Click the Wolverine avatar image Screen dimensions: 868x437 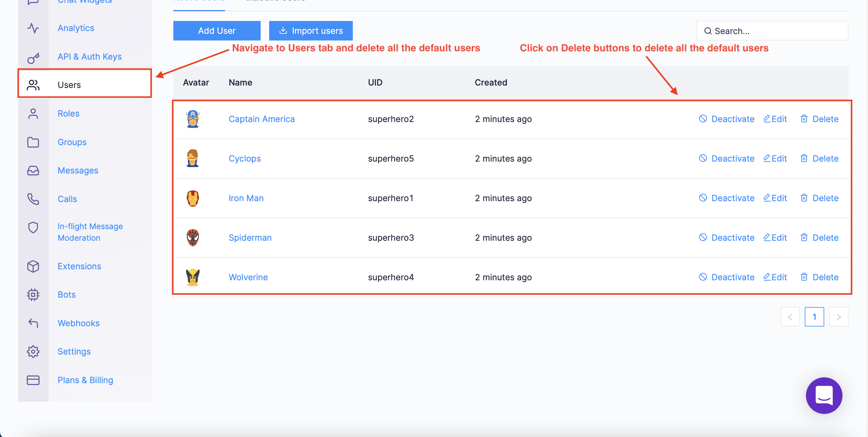[193, 277]
